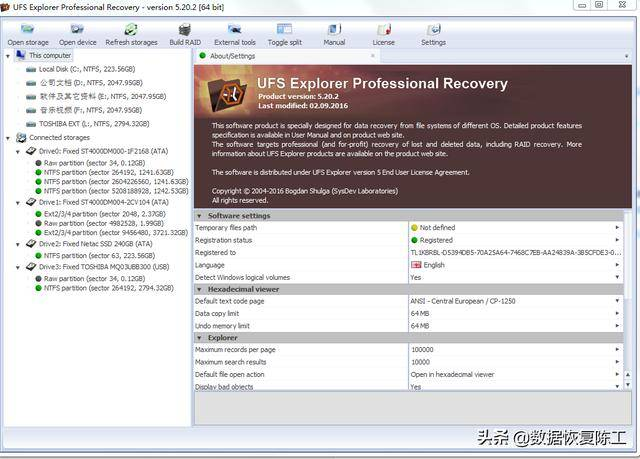
Task: Open Maximum search results options arrow
Action: [x=617, y=362]
